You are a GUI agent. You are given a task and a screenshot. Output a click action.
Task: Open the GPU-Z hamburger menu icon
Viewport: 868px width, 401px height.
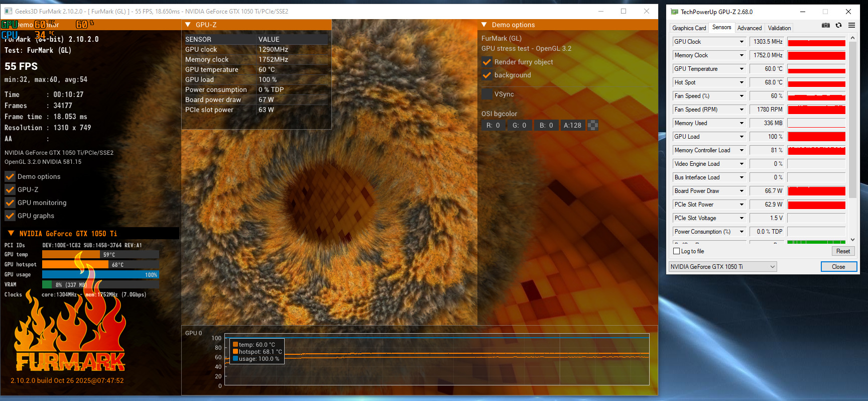click(851, 25)
